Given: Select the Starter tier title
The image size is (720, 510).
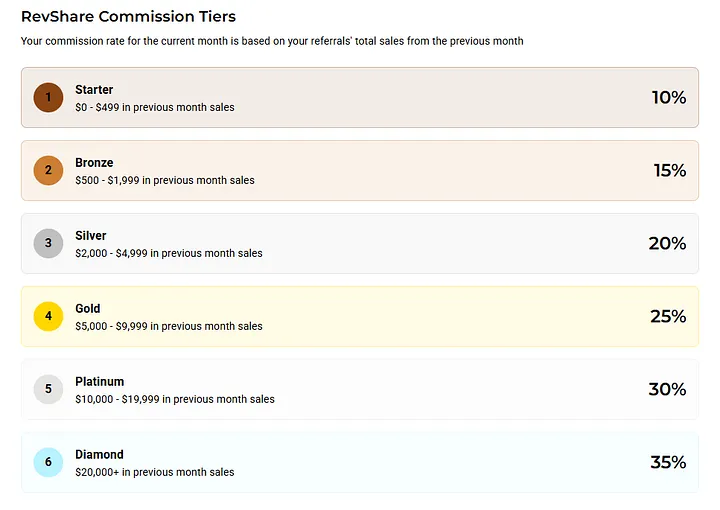Looking at the screenshot, I should 94,90.
